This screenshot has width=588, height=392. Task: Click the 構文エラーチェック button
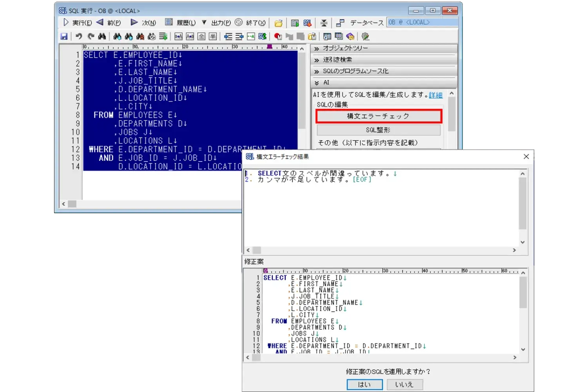[x=378, y=116]
